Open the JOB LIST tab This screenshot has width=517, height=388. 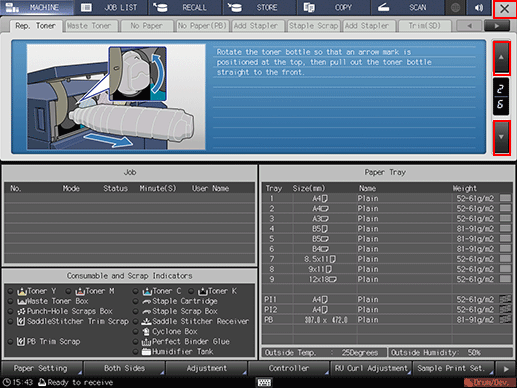point(111,7)
